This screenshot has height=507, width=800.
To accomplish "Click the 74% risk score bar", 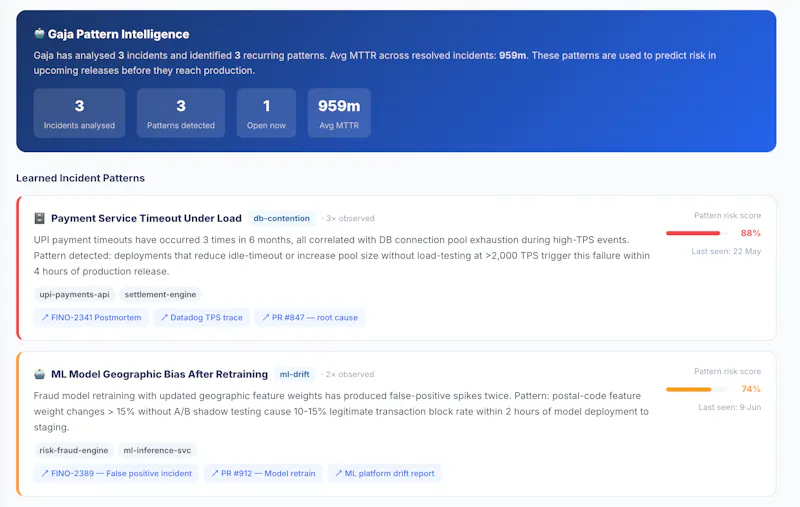I will coord(696,389).
